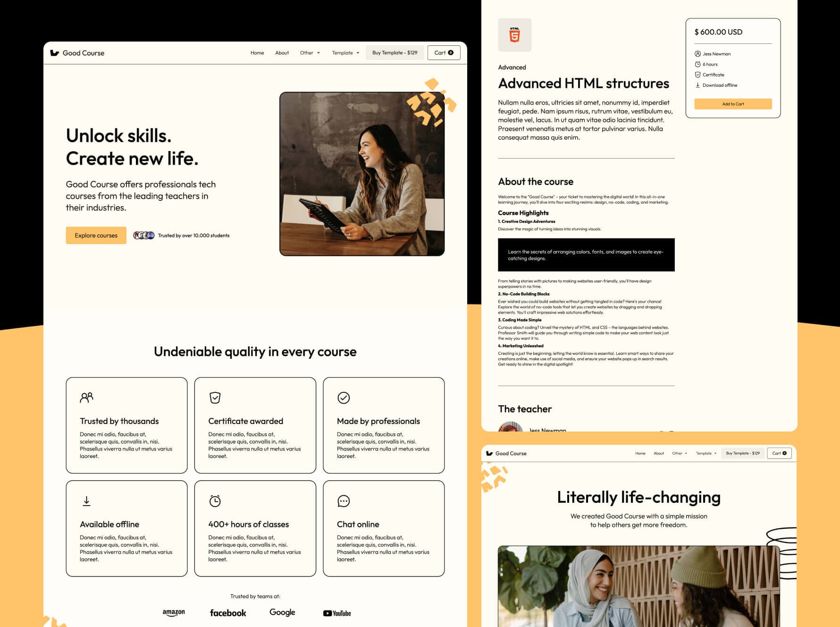Expand the Other dropdown in main page header

pyautogui.click(x=310, y=53)
